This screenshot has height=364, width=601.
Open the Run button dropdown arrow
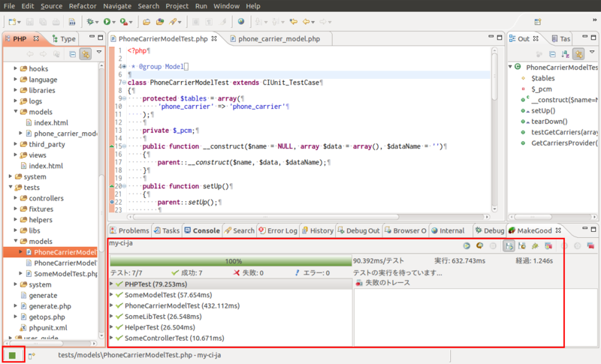pos(114,23)
